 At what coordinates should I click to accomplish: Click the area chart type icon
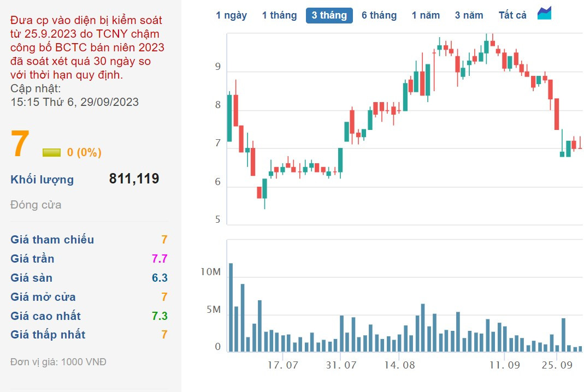(x=544, y=13)
